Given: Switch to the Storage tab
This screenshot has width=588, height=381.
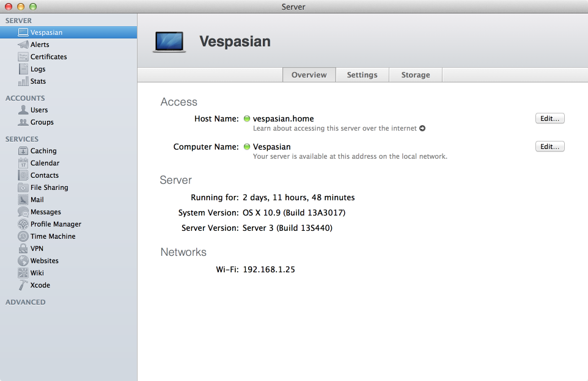Looking at the screenshot, I should point(416,75).
